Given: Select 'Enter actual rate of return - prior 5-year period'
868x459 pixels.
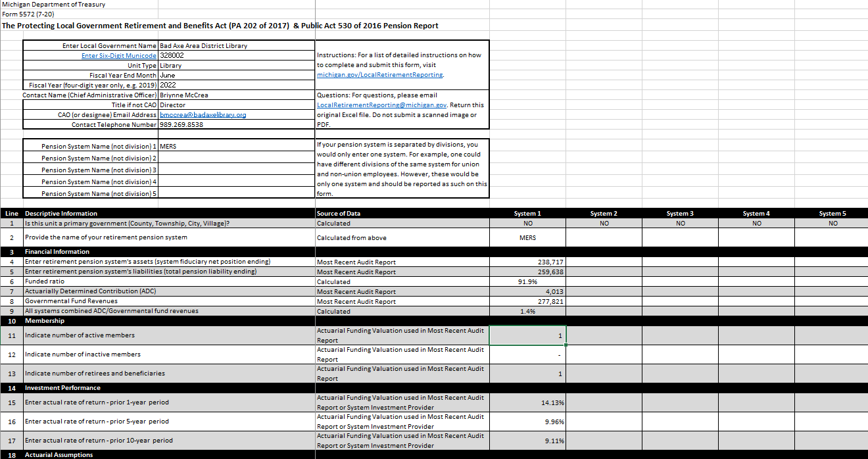Looking at the screenshot, I should 169,422.
